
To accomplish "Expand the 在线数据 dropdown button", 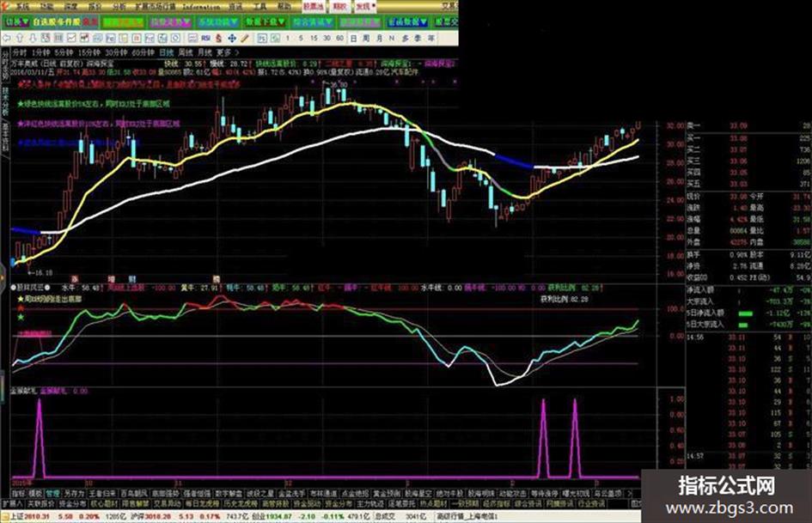I will [407, 22].
